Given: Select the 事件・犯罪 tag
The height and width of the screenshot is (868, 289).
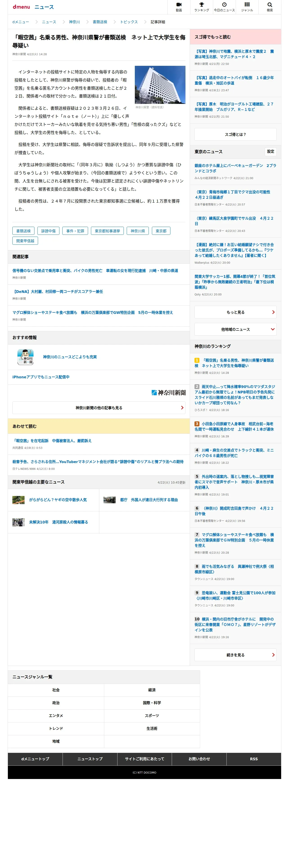Looking at the screenshot, I should tap(75, 231).
